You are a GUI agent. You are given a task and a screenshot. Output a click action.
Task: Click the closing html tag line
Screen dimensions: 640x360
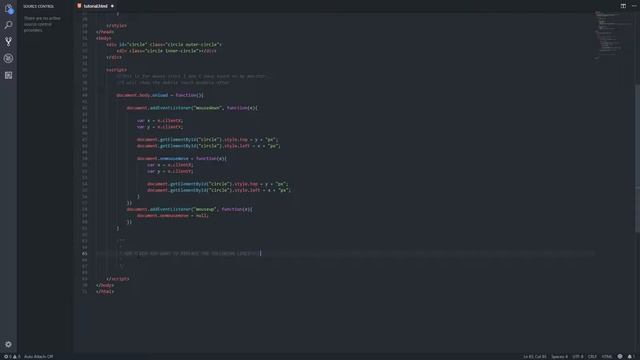point(105,291)
